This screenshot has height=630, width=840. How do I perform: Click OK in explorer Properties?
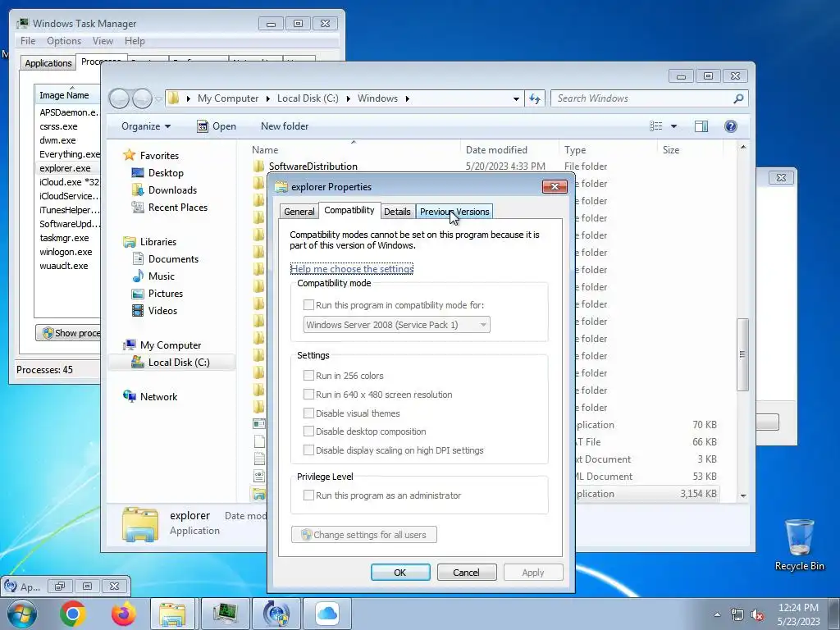pyautogui.click(x=400, y=572)
